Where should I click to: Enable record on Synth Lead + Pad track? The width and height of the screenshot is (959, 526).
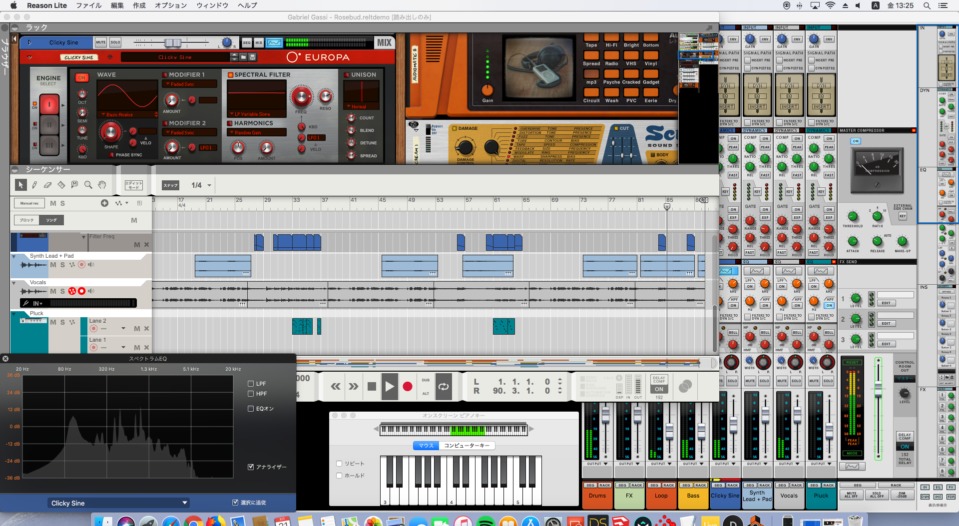[81, 265]
